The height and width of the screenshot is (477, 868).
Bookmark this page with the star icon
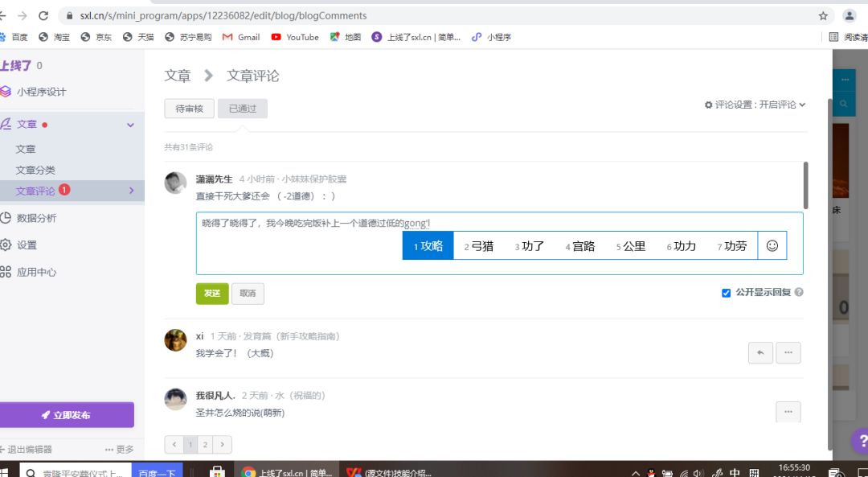tap(823, 16)
